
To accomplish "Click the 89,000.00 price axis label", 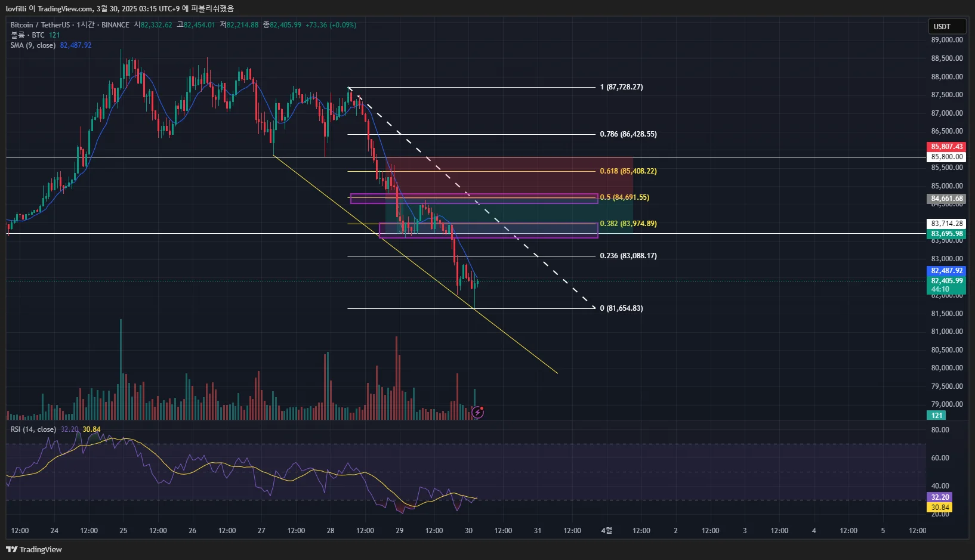I will pos(947,40).
